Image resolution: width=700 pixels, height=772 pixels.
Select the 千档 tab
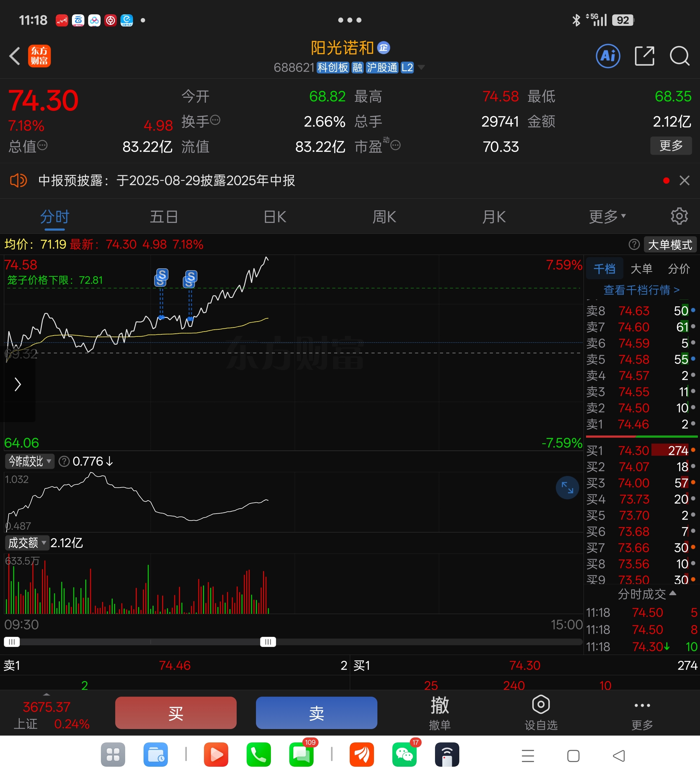click(604, 268)
